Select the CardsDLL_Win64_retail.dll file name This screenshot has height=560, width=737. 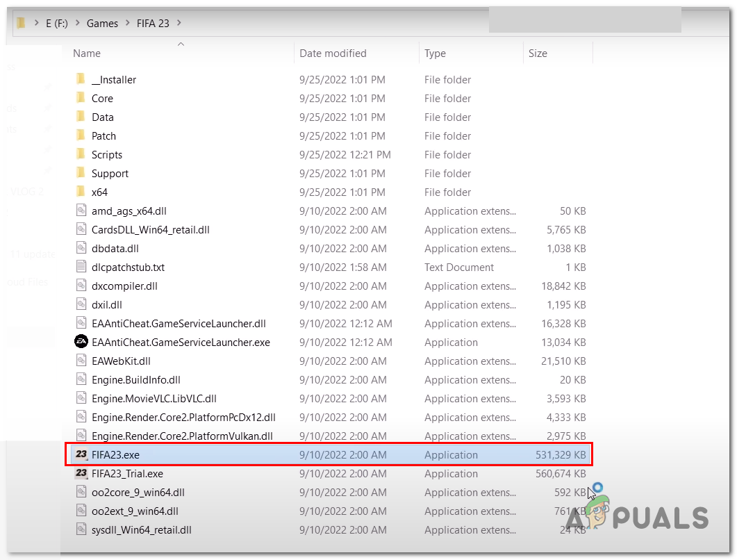pyautogui.click(x=151, y=230)
